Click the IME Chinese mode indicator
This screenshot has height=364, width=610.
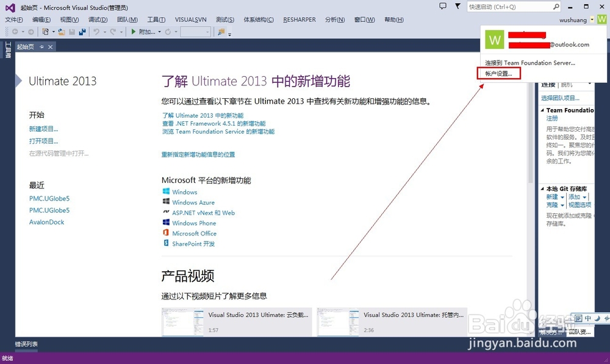[x=588, y=318]
